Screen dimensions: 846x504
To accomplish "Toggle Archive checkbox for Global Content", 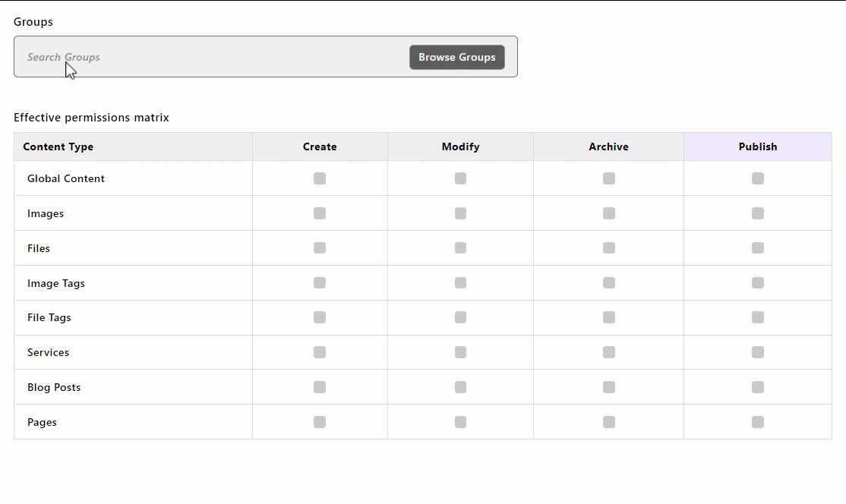I will (x=609, y=178).
